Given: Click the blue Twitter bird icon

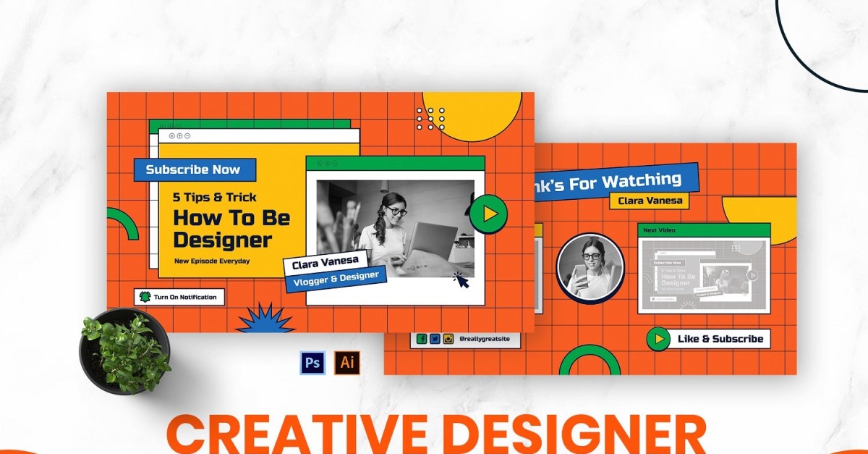Looking at the screenshot, I should pyautogui.click(x=435, y=338).
